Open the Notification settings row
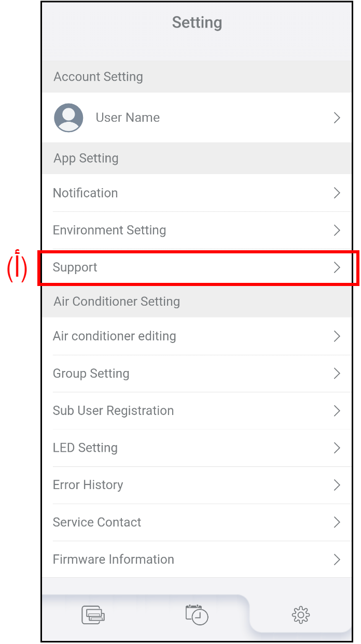Image resolution: width=361 pixels, height=644 pixels. (86, 193)
